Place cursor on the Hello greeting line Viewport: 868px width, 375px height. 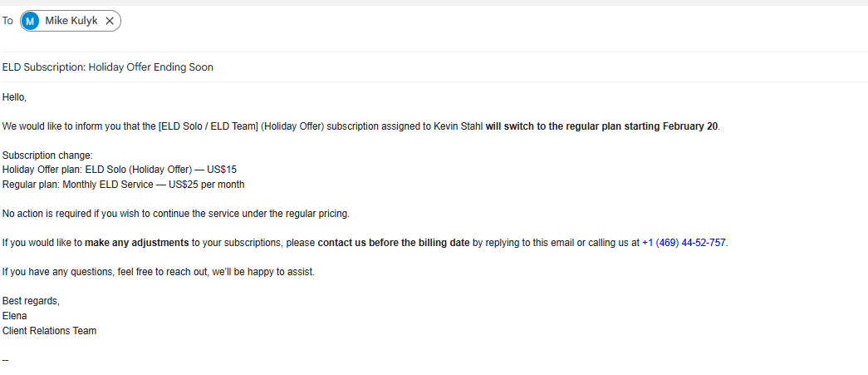15,97
